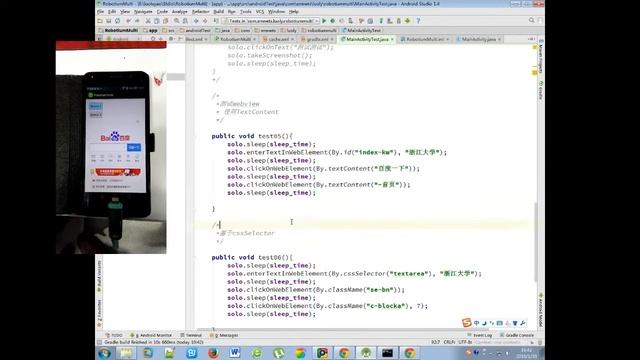The image size is (640, 360).
Task: Click the phone camera preview showing Baidu
Action: click(x=111, y=148)
